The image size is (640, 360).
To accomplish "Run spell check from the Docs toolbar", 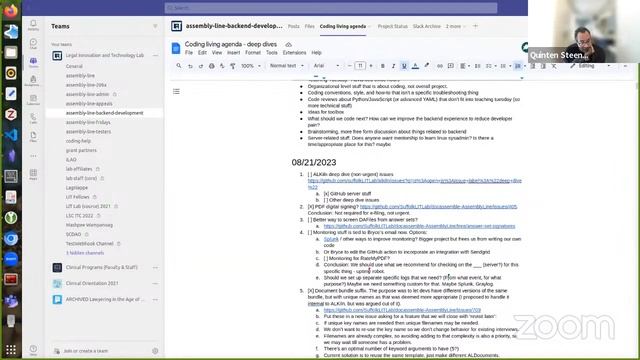I will [222, 66].
